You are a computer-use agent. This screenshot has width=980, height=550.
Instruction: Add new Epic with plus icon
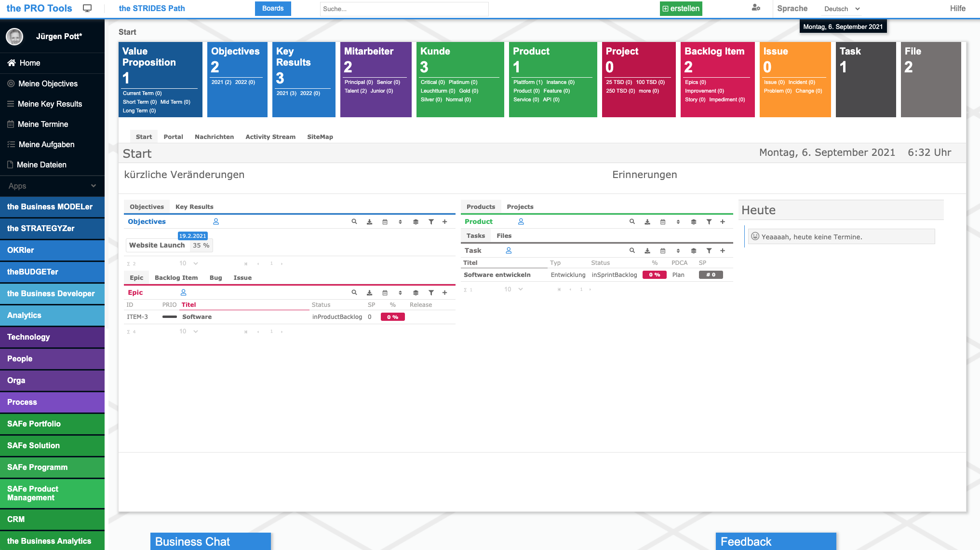445,293
